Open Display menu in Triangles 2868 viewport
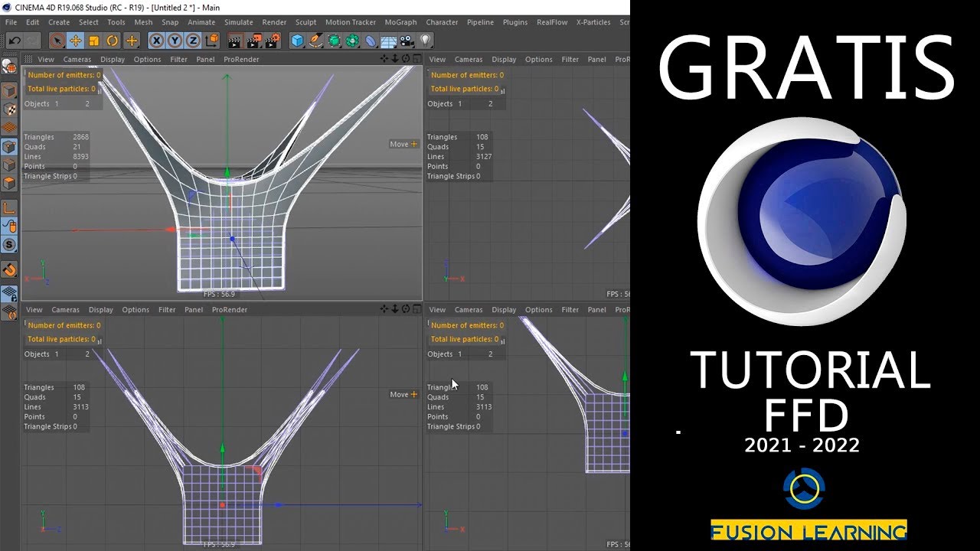Viewport: 980px width, 551px height. [x=112, y=59]
